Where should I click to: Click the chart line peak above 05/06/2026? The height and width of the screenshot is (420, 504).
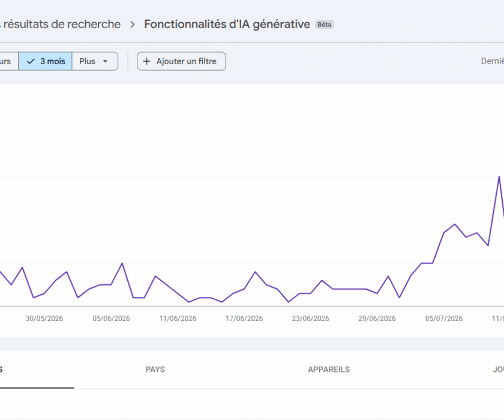[x=122, y=263]
